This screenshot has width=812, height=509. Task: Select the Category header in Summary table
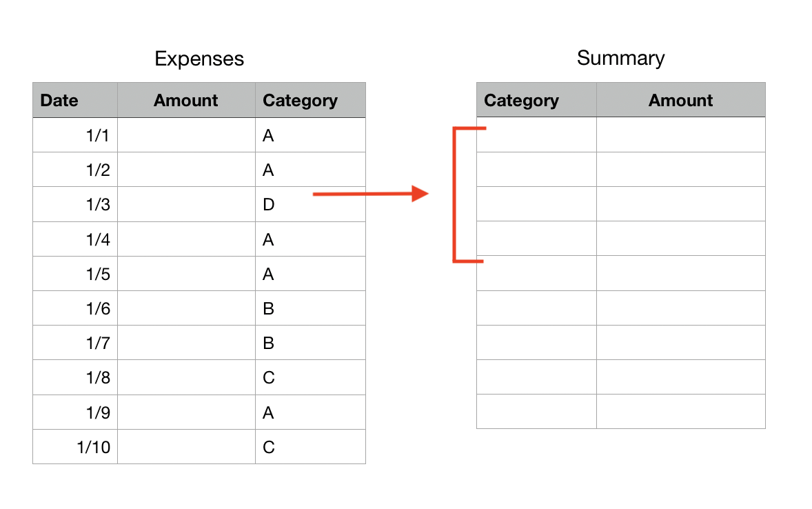(536, 101)
